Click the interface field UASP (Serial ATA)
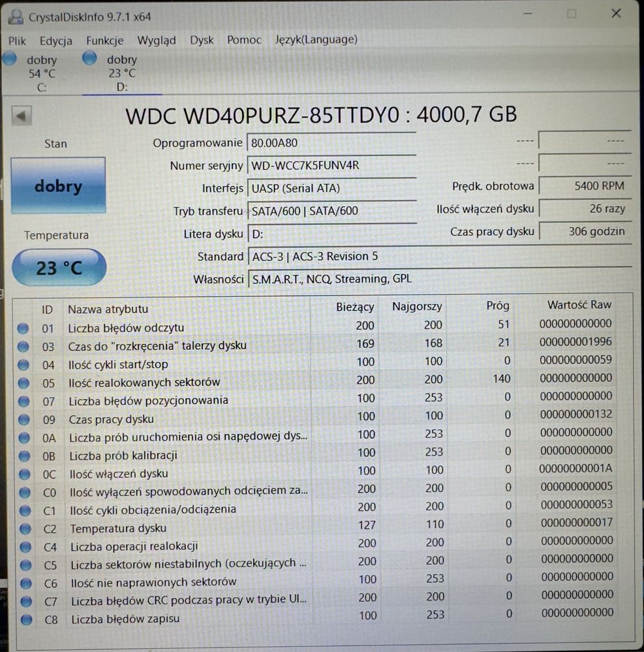This screenshot has width=644, height=652. 331,188
